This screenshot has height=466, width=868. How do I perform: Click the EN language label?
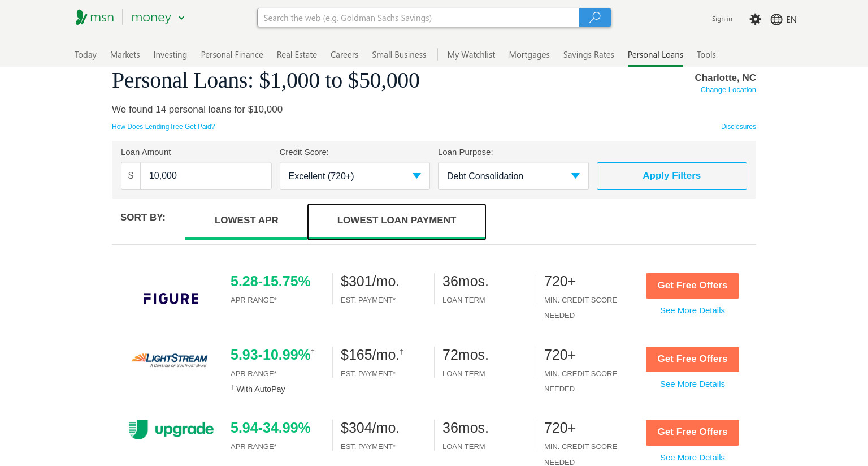tap(791, 19)
